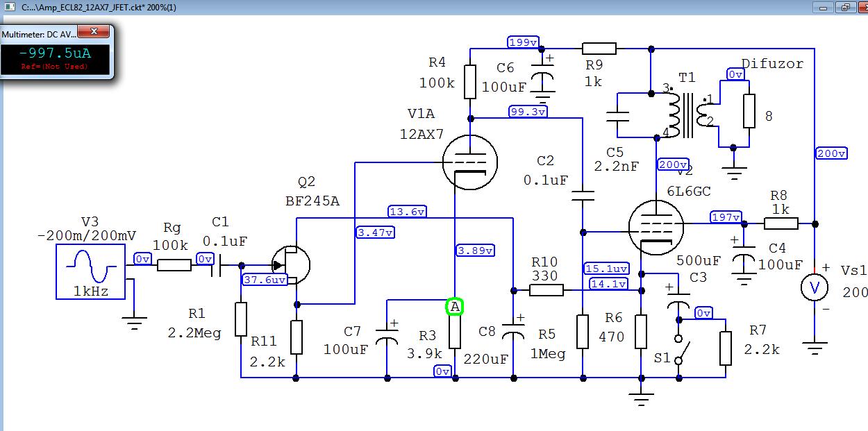The height and width of the screenshot is (431, 868).
Task: Click the 200v label beside the V2 plate
Action: click(672, 164)
